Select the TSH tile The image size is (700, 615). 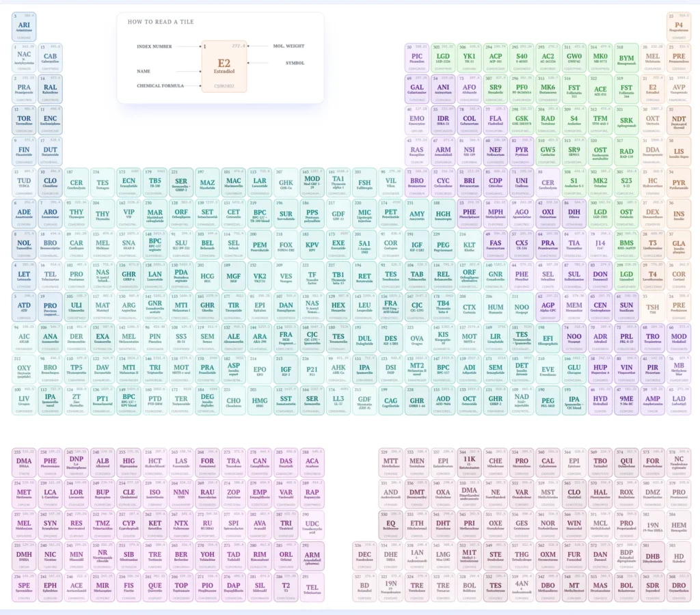click(653, 307)
